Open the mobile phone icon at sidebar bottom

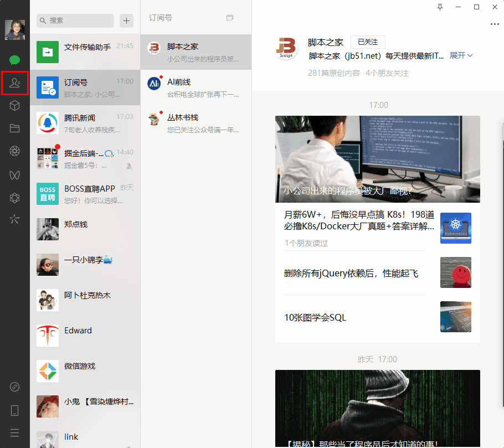click(15, 410)
